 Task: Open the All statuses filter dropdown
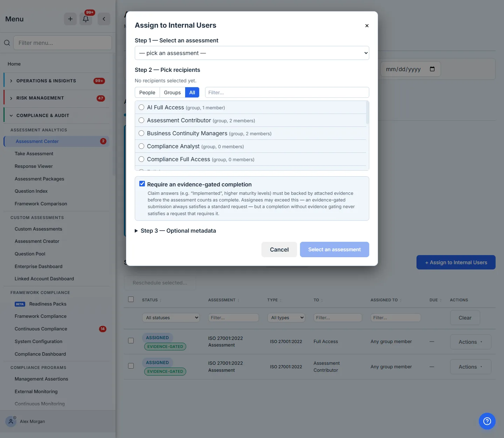point(171,318)
